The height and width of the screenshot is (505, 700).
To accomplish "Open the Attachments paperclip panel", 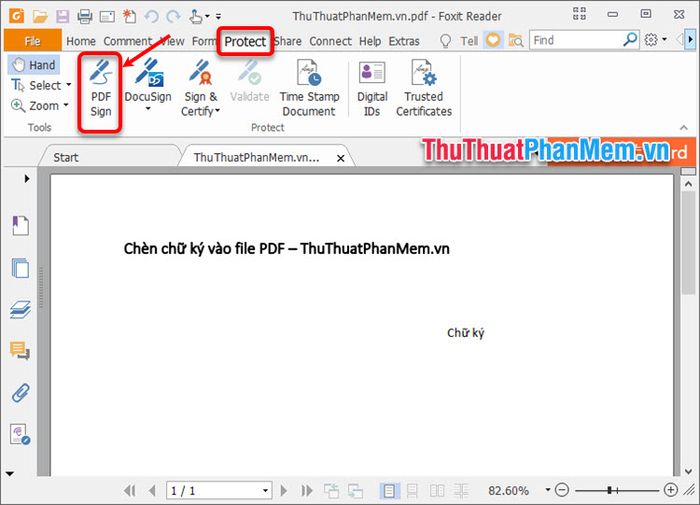I will [x=21, y=393].
